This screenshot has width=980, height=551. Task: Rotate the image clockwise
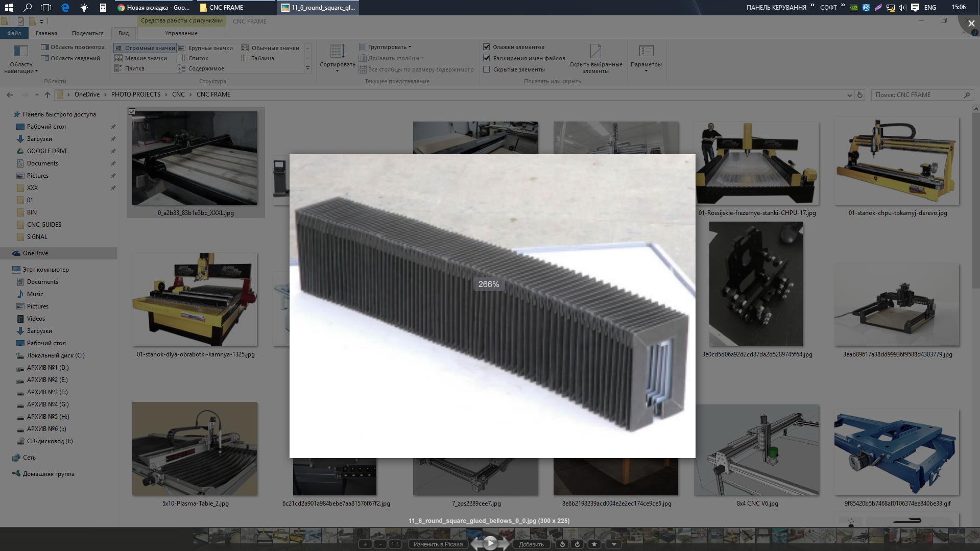click(x=578, y=544)
